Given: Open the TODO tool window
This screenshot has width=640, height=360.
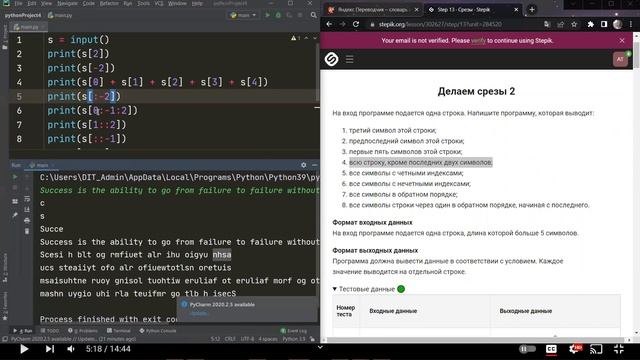Looking at the screenshot, I should click(50, 331).
